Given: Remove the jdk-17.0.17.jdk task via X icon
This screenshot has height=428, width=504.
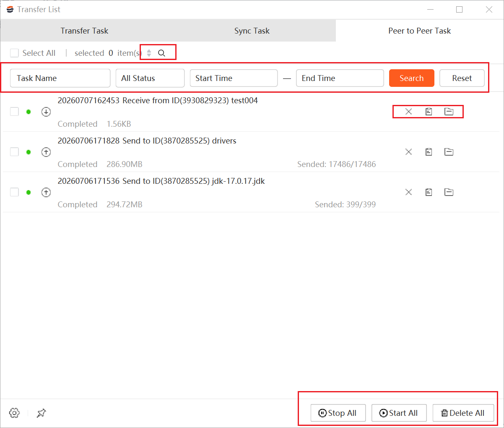Looking at the screenshot, I should (x=408, y=192).
